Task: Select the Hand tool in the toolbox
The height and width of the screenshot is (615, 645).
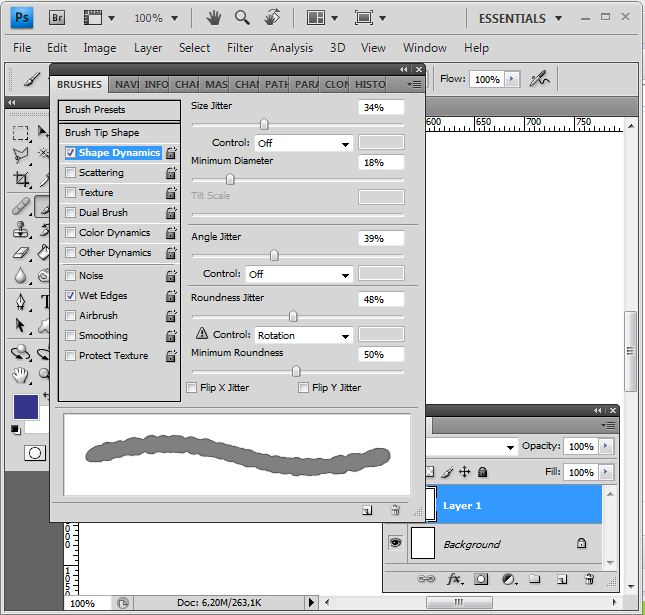Action: coord(20,375)
